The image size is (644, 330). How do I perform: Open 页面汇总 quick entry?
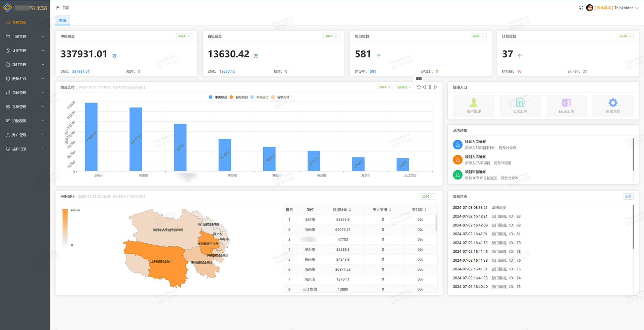(x=520, y=106)
